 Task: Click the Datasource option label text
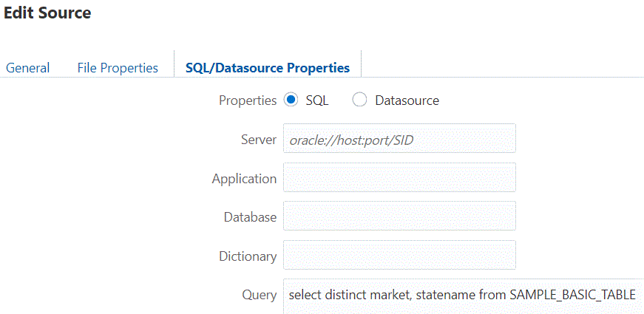(x=407, y=100)
